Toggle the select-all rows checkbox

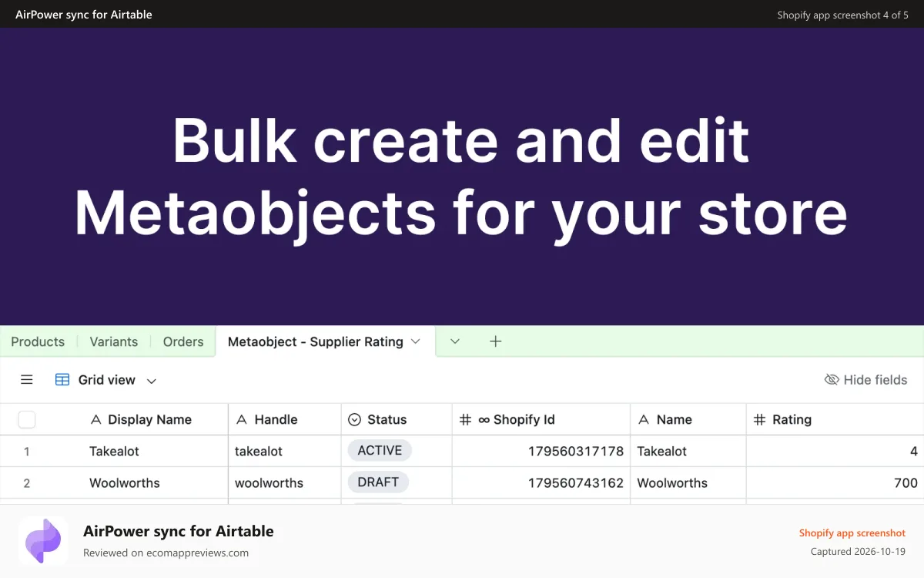(x=27, y=420)
